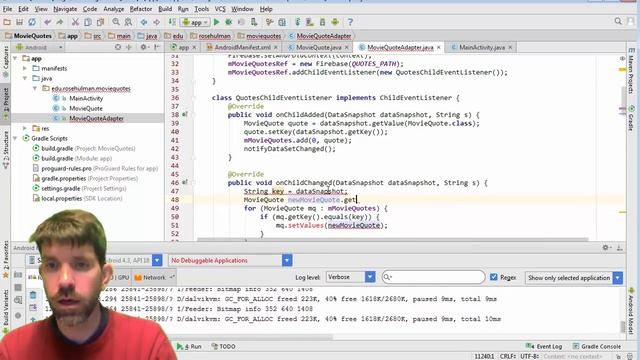The image size is (640, 360).
Task: Collapse the Gradle Scripts node
Action: pos(16,138)
